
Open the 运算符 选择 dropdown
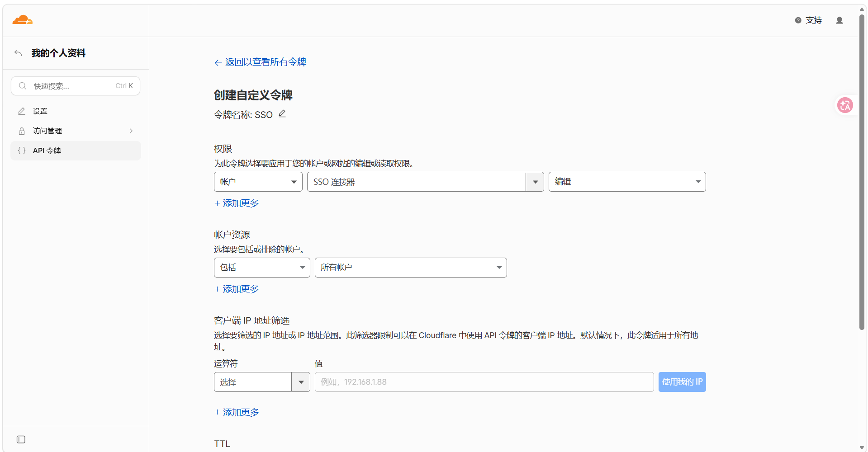coord(262,382)
